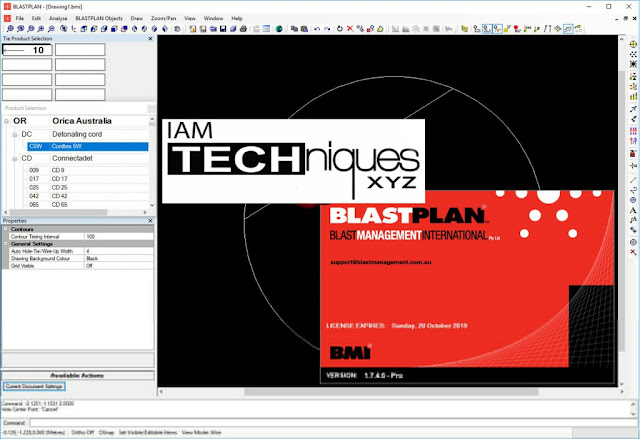Collapse the CD Connectadet node
Image resolution: width=640 pixels, height=439 pixels.
tap(15, 159)
